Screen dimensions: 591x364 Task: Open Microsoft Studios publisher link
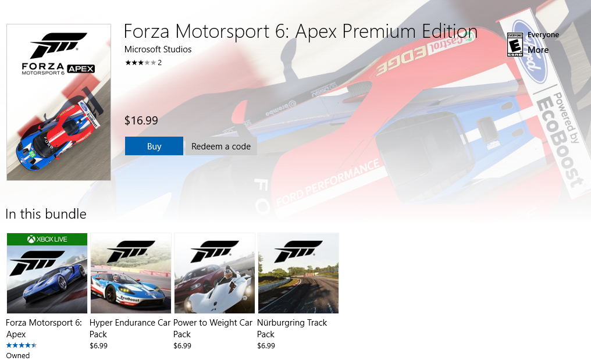[158, 49]
